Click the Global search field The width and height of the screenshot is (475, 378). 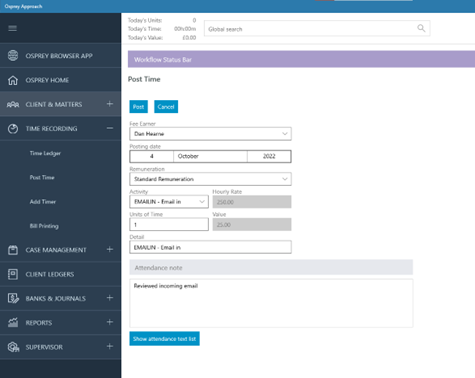pos(317,29)
